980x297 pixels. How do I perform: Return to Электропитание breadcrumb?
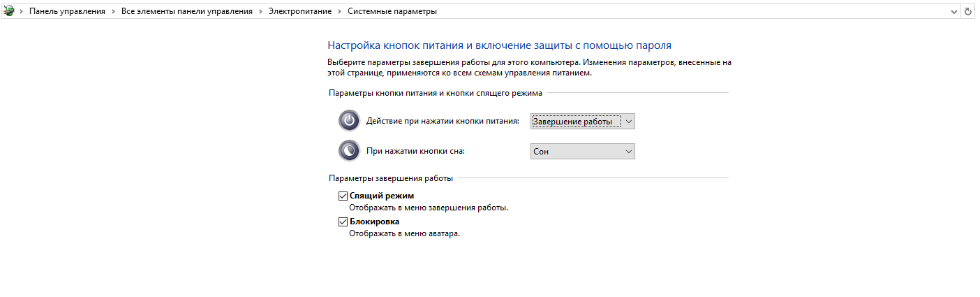(299, 12)
